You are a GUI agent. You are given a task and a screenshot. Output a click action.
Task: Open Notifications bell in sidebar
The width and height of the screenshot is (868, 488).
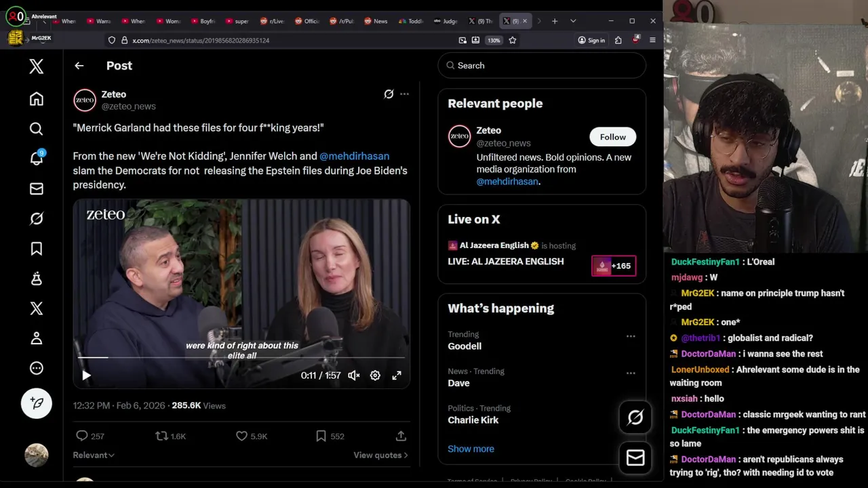point(37,158)
